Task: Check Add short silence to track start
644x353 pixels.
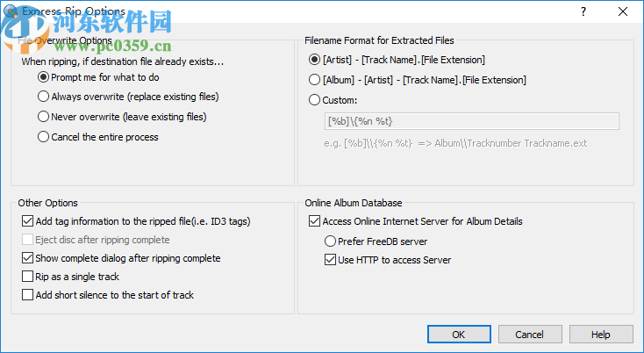Action: tap(28, 295)
